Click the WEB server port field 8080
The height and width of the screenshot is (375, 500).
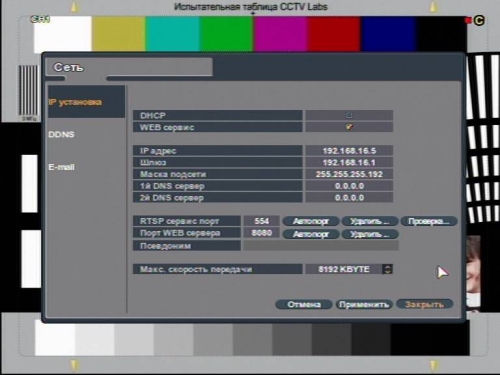pos(261,233)
